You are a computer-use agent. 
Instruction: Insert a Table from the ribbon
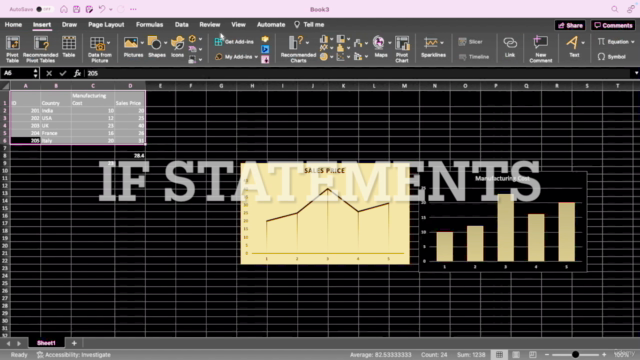point(69,47)
